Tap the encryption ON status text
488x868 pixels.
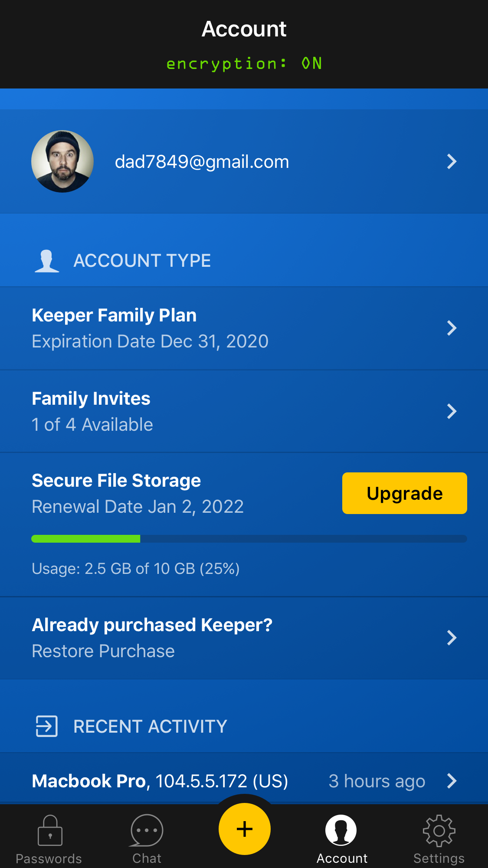coord(244,64)
